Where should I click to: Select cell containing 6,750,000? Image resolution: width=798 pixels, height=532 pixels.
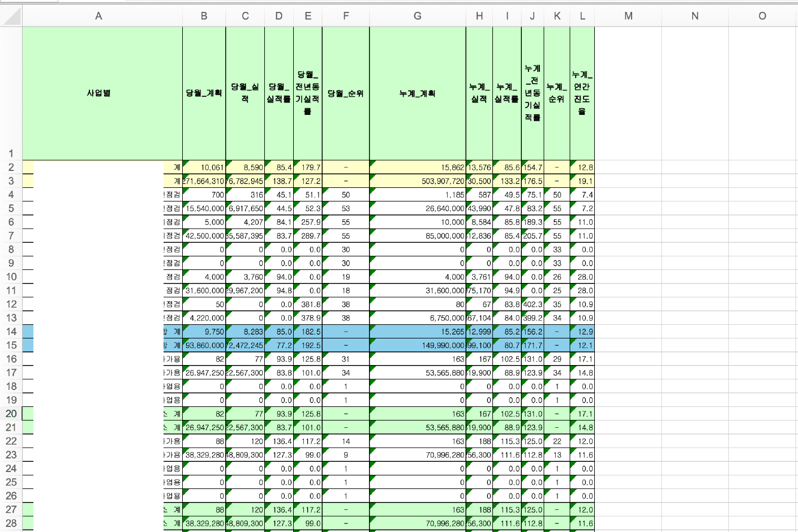(x=418, y=318)
